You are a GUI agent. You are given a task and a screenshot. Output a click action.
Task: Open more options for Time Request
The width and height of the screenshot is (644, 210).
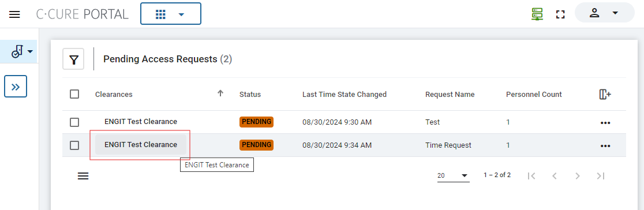(x=605, y=145)
